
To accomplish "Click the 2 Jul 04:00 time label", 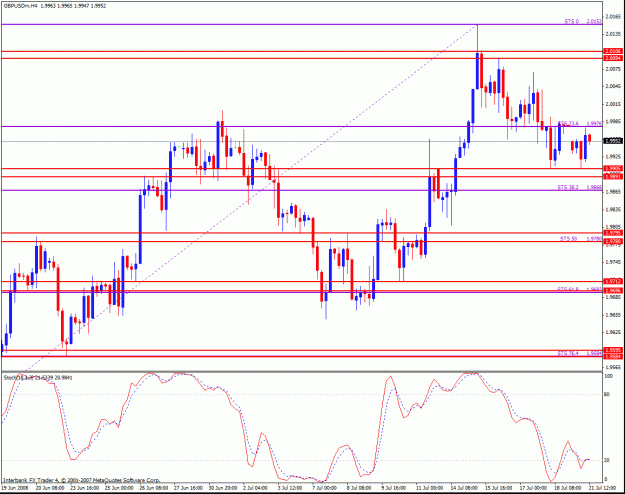I will 255,488.
